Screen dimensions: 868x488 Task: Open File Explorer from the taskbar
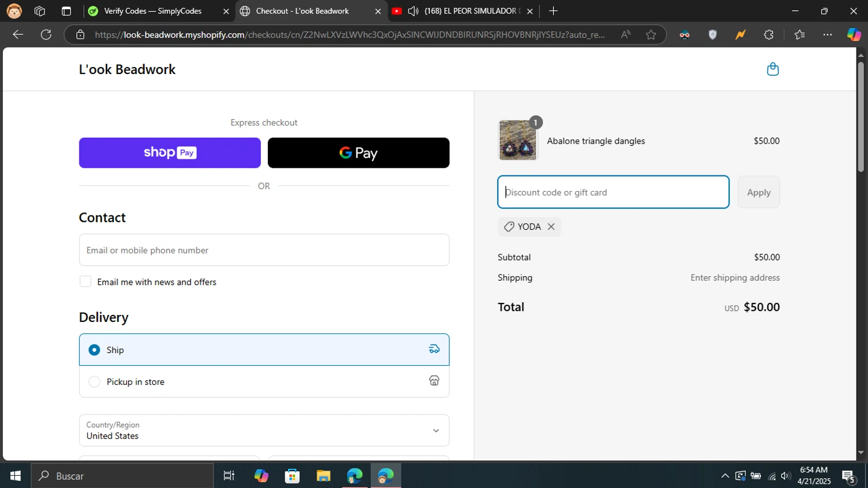(x=323, y=476)
